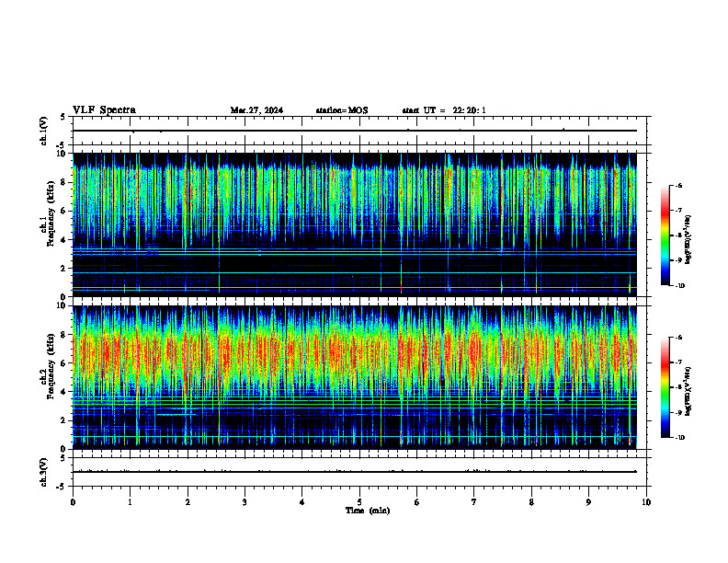The image size is (728, 563).
Task: Click the "ch.1(V)" axis label at top
Action: [44, 131]
